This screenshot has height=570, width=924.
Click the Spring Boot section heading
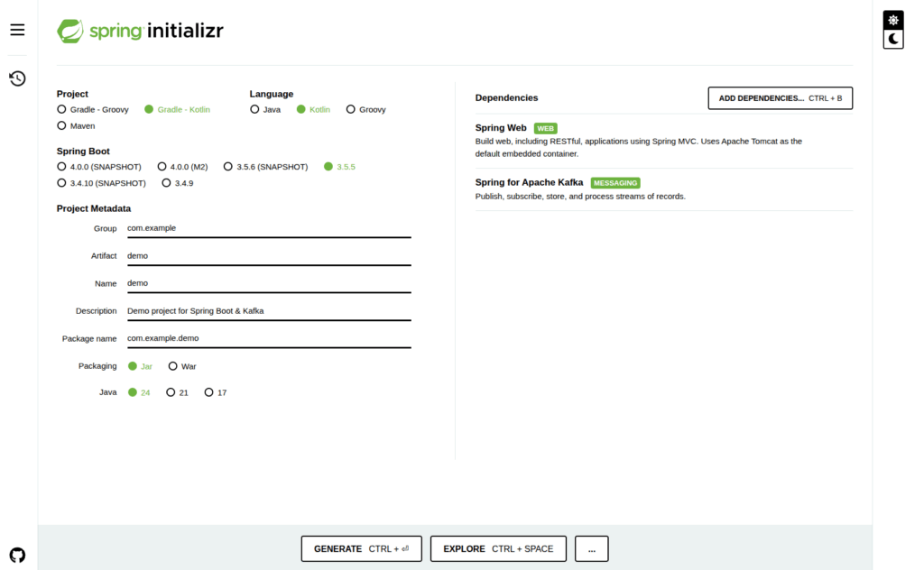(83, 152)
